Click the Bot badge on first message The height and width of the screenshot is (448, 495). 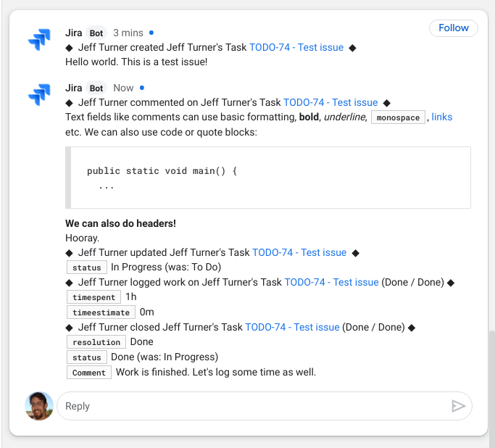click(x=96, y=33)
